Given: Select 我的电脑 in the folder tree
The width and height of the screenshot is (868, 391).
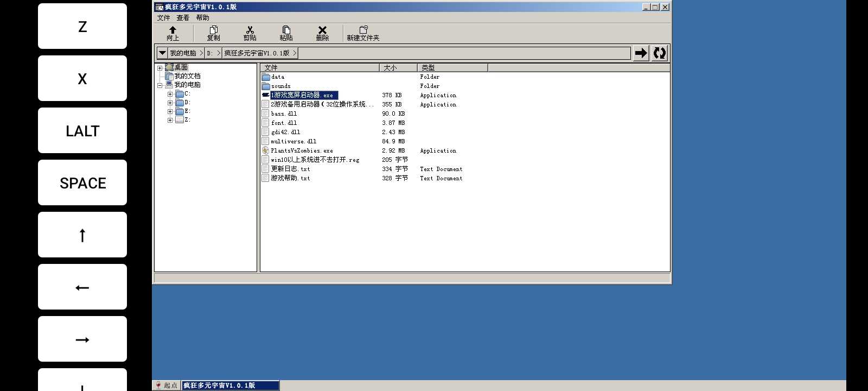Looking at the screenshot, I should (187, 85).
